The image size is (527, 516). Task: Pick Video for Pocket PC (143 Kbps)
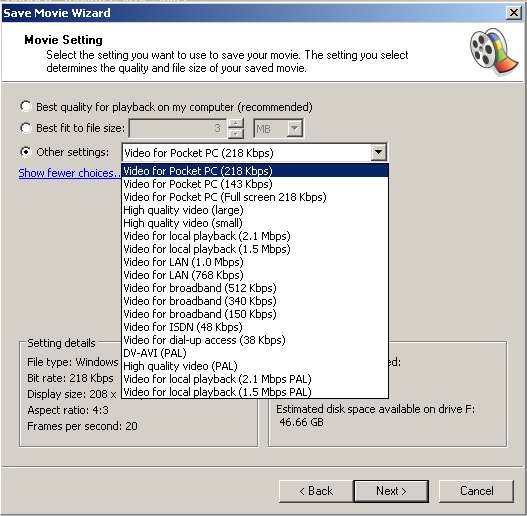[255, 184]
